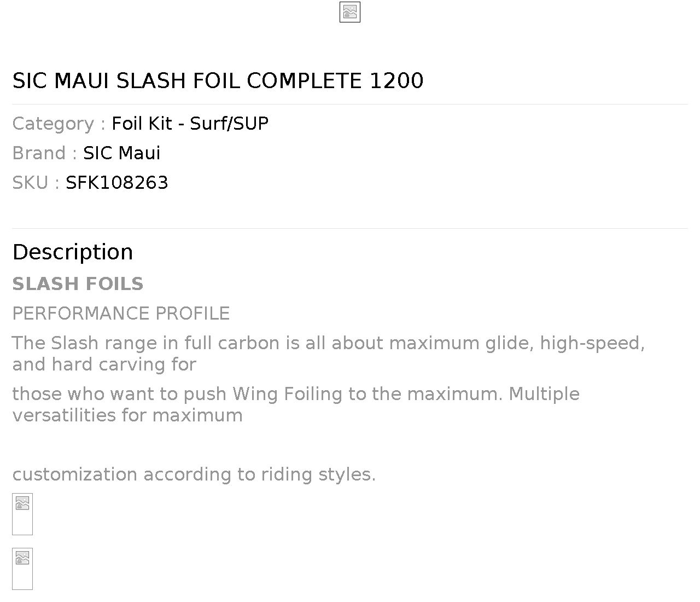
Task: Open the Foil Kit - Surf/SUP category link
Action: coord(190,124)
